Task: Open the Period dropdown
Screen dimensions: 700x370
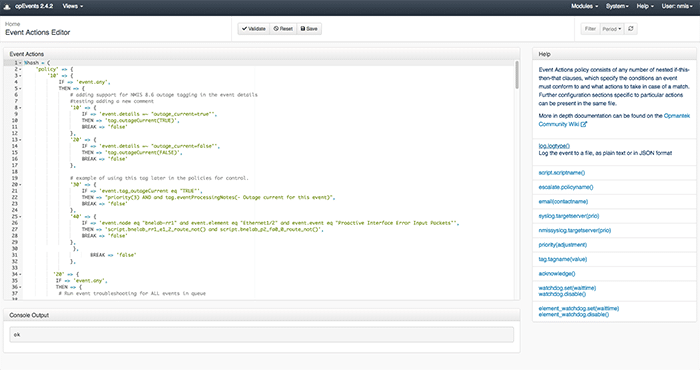Action: point(612,29)
